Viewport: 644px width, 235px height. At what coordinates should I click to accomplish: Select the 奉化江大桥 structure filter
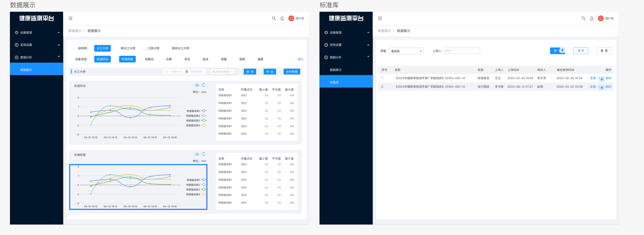click(128, 48)
